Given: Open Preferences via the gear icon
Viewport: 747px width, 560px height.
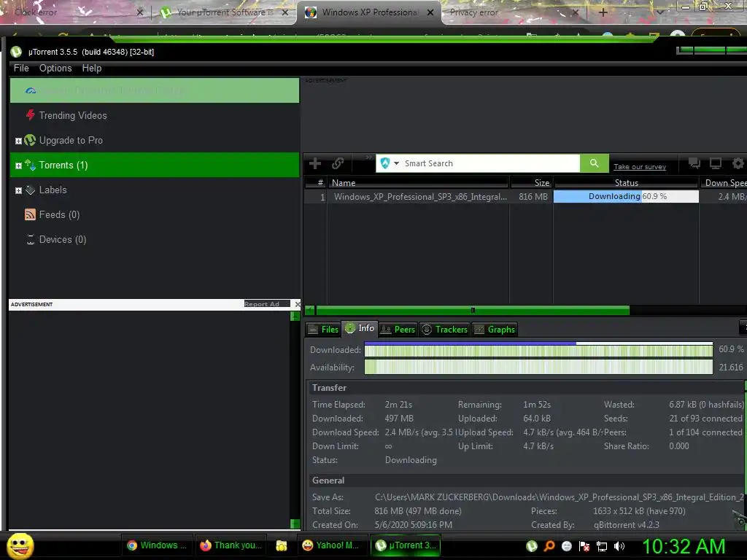Looking at the screenshot, I should click(738, 164).
